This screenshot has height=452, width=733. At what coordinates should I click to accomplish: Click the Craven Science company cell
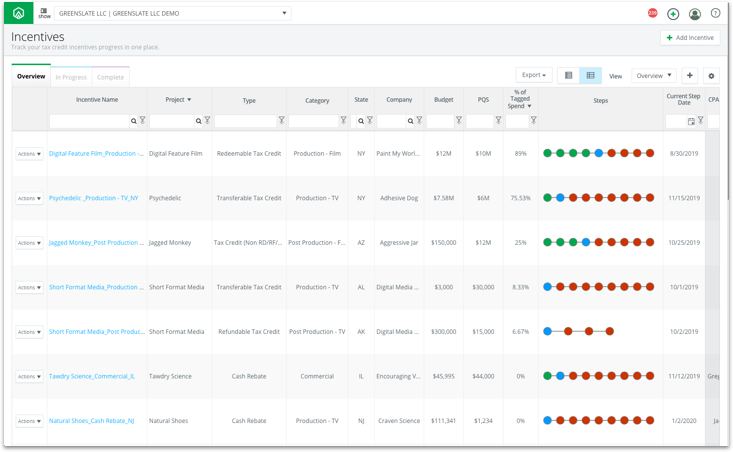399,421
